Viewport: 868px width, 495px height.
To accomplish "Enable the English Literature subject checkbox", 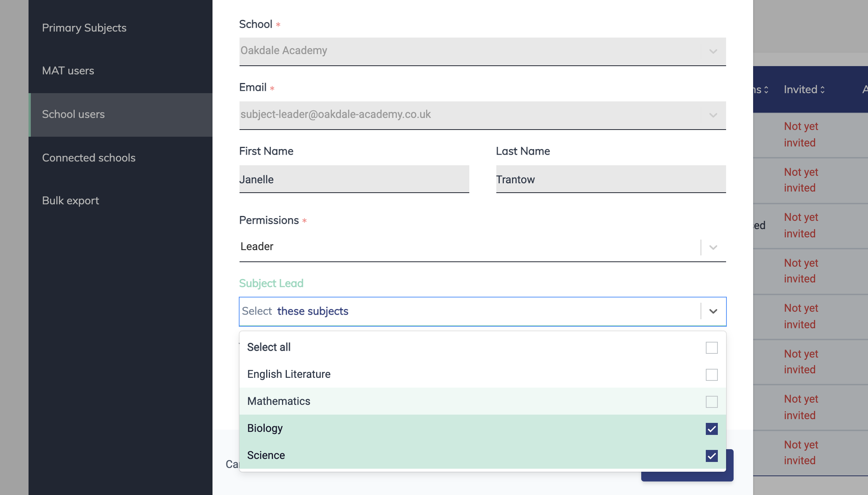I will [711, 375].
